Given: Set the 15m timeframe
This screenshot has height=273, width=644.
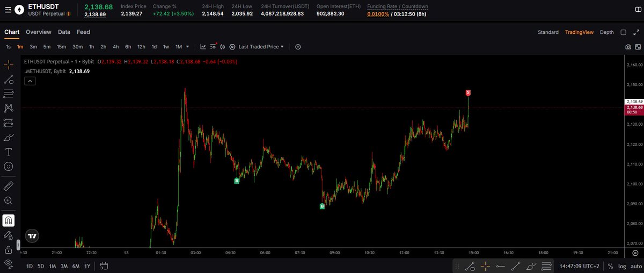Looking at the screenshot, I should click(62, 47).
